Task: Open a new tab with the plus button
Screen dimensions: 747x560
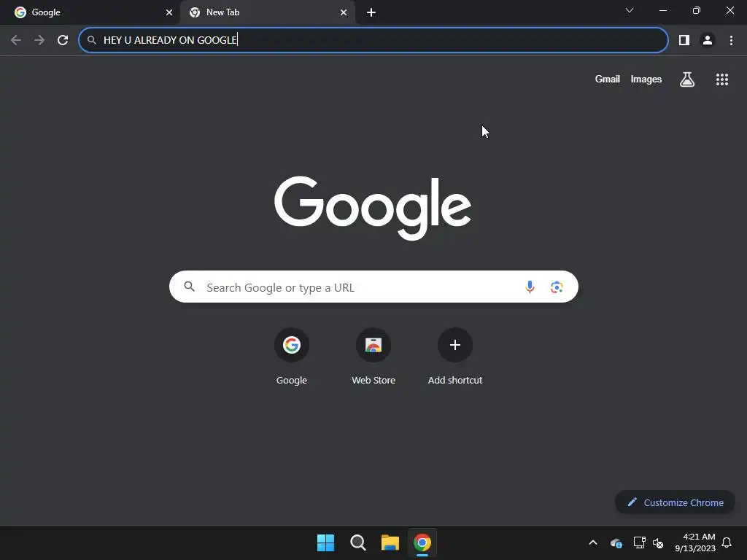Action: point(371,12)
